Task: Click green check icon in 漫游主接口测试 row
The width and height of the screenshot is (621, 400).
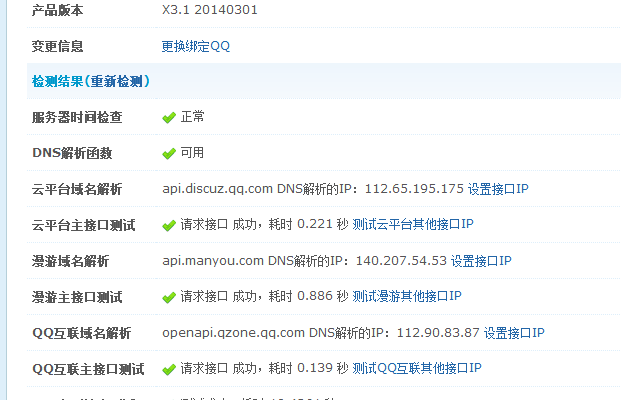Action: click(x=169, y=297)
